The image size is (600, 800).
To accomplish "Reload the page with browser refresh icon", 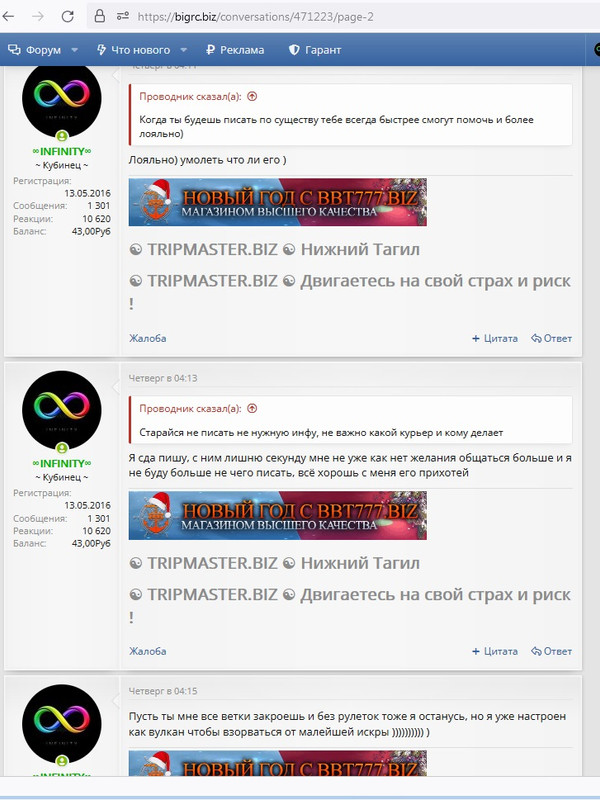I will 67,16.
